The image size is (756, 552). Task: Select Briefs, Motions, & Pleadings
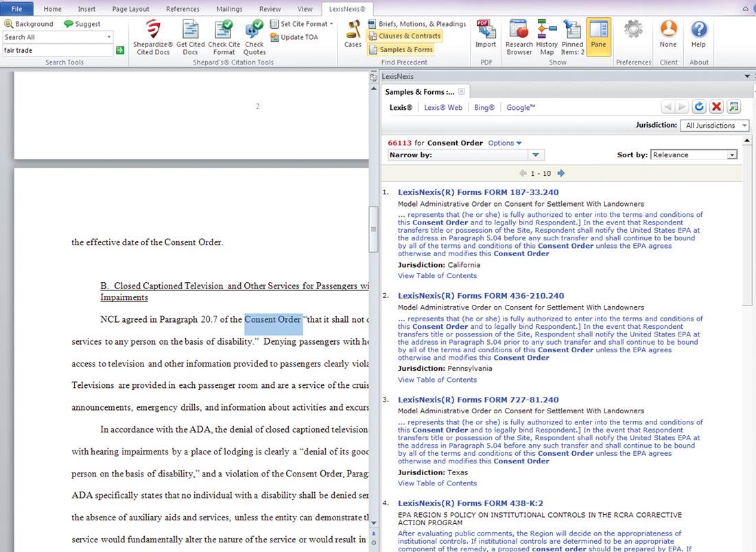point(417,23)
